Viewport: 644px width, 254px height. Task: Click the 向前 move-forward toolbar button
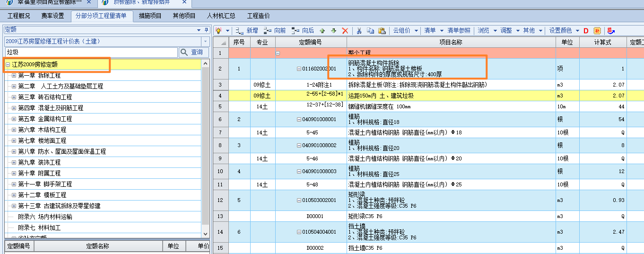pyautogui.click(x=275, y=30)
